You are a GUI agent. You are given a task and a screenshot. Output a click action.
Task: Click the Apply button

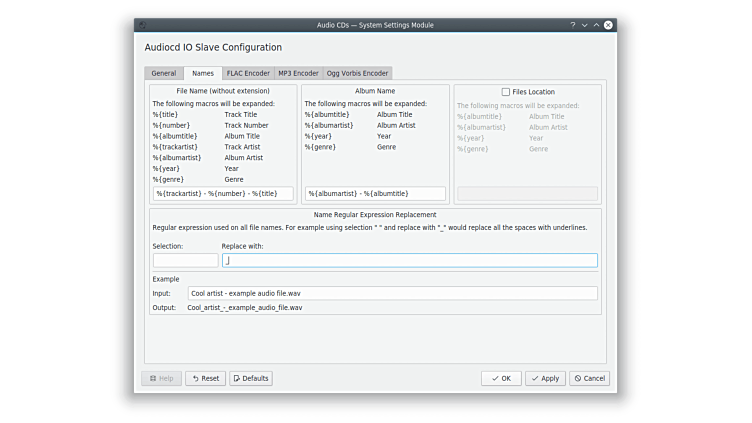tap(545, 378)
